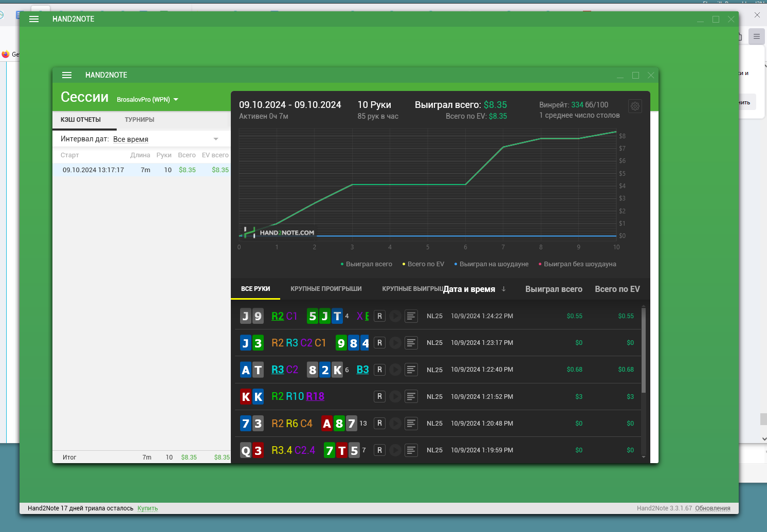The width and height of the screenshot is (767, 532).
Task: Click the Сессии heading
Action: [x=85, y=97]
